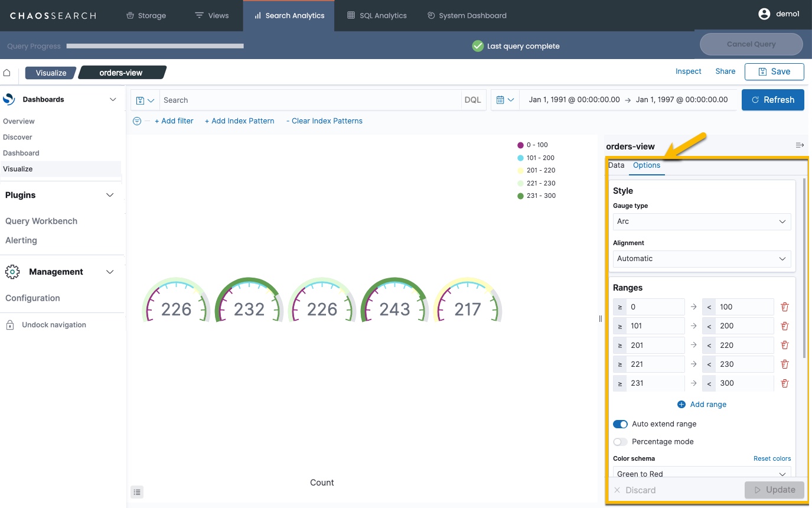This screenshot has width=812, height=508.
Task: Delete the 0 to 100 range row
Action: pos(784,307)
